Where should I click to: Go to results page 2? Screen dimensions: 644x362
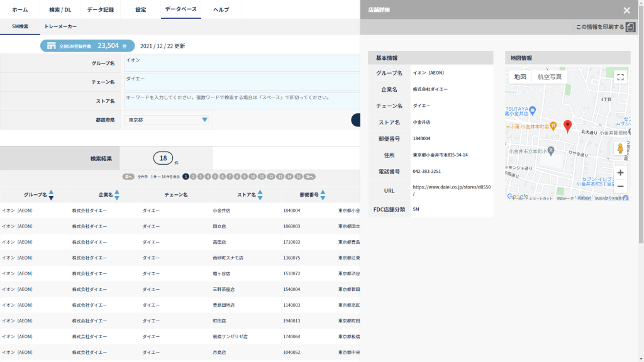click(193, 177)
